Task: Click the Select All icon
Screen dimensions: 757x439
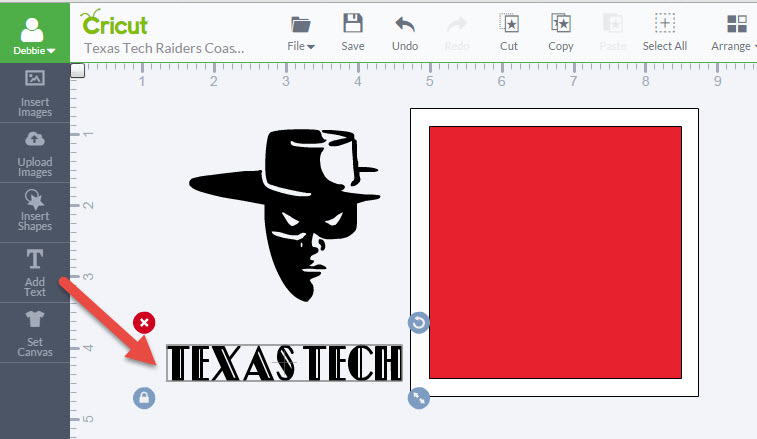Action: tap(664, 24)
